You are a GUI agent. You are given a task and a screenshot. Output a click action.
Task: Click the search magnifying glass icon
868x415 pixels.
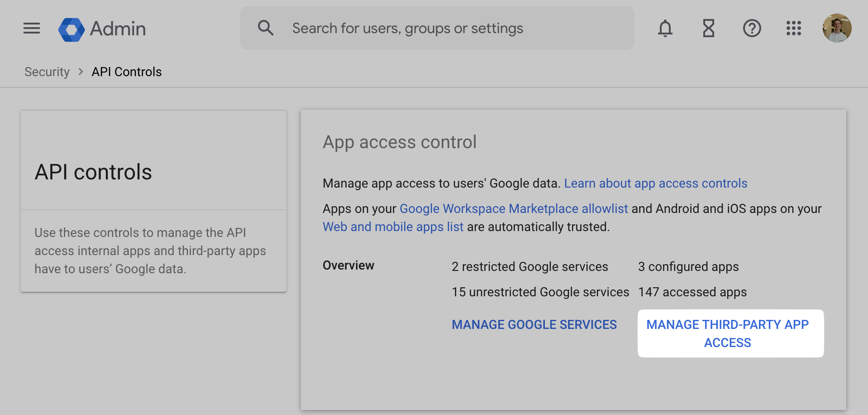266,28
